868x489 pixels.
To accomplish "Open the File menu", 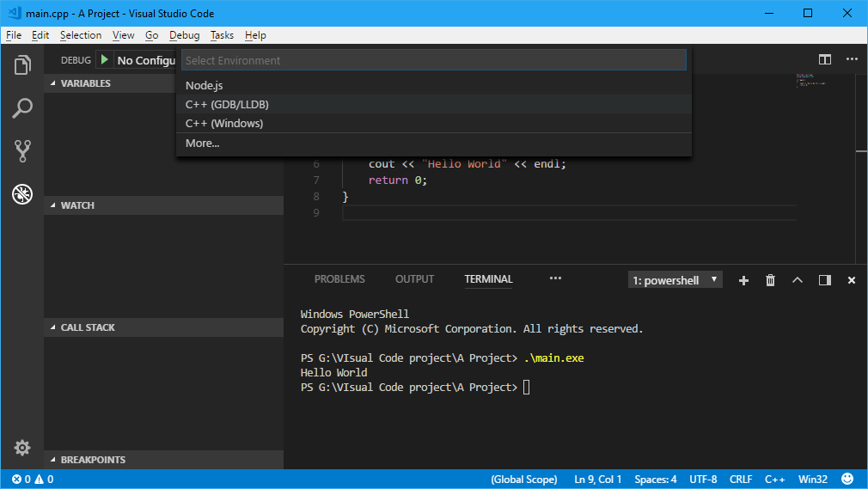I will coord(14,35).
